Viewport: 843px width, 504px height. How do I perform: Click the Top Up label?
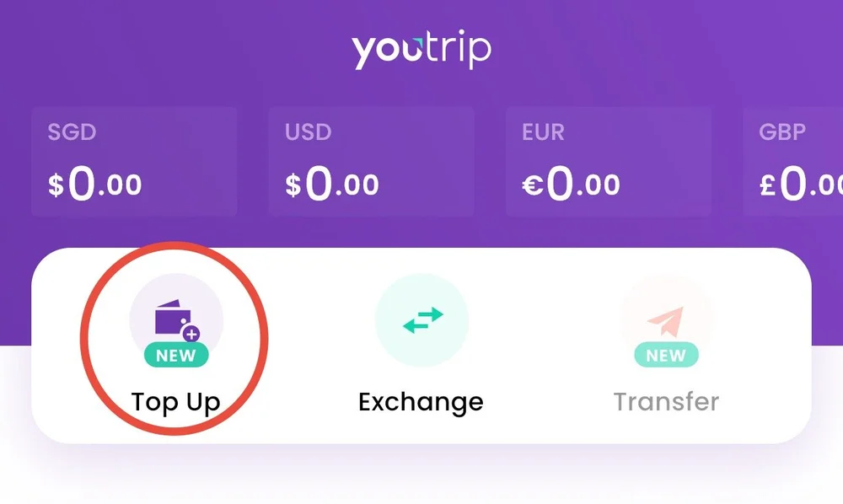point(176,403)
